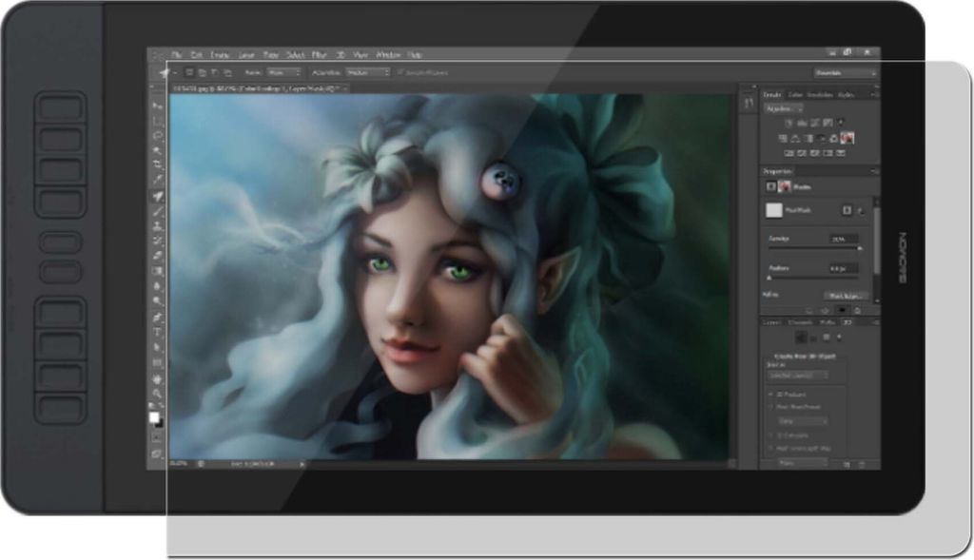The image size is (974, 560).
Task: Select the History Brush tool
Action: [158, 241]
